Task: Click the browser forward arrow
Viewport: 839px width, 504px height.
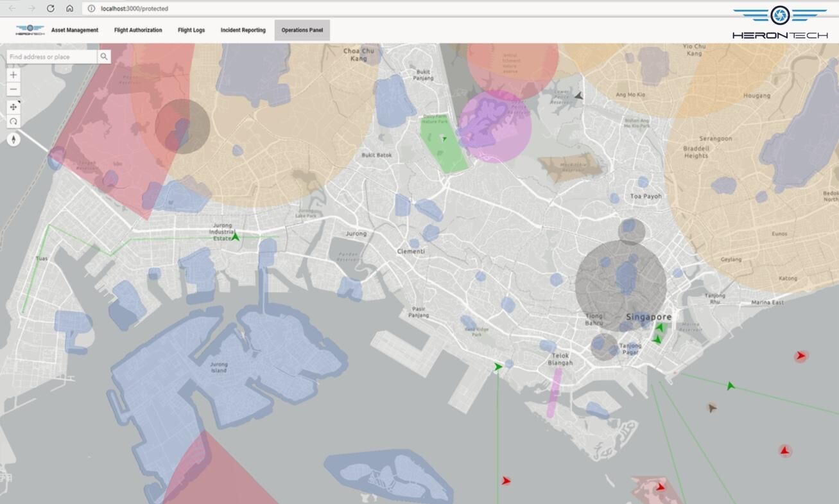Action: [31, 8]
